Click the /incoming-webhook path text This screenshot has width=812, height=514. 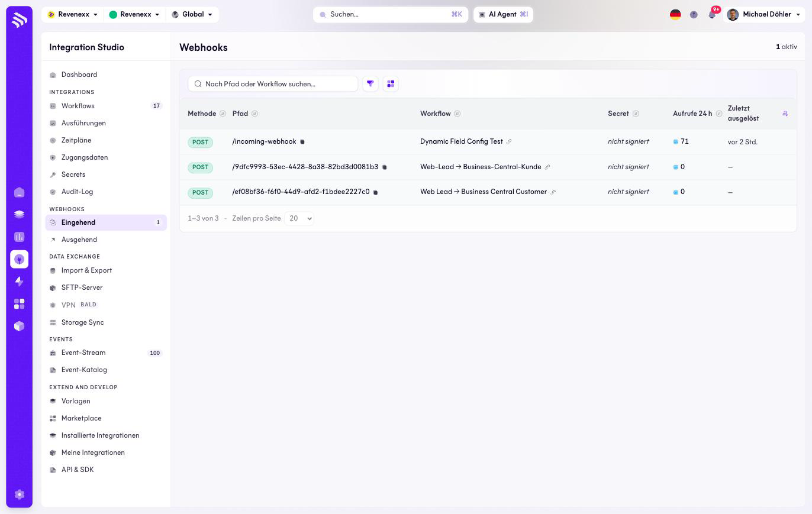pyautogui.click(x=264, y=141)
